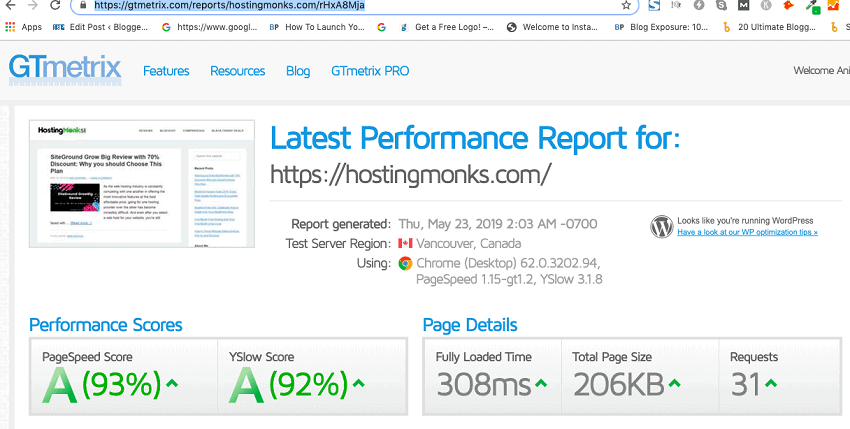850x429 pixels.
Task: Bookmark this page with the star icon
Action: (x=626, y=5)
